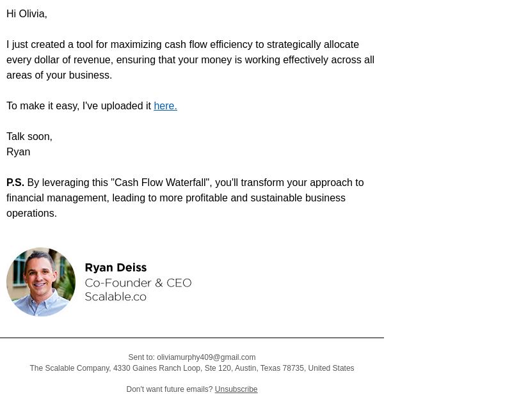Click the "Don't want future emails?" text
Image resolution: width=512 pixels, height=420 pixels.
coord(170,389)
